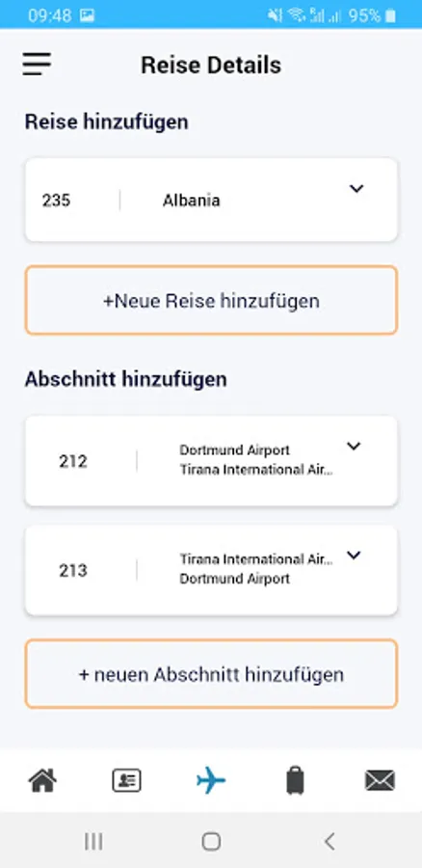
Task: Select the airplane trips tab
Action: click(211, 780)
